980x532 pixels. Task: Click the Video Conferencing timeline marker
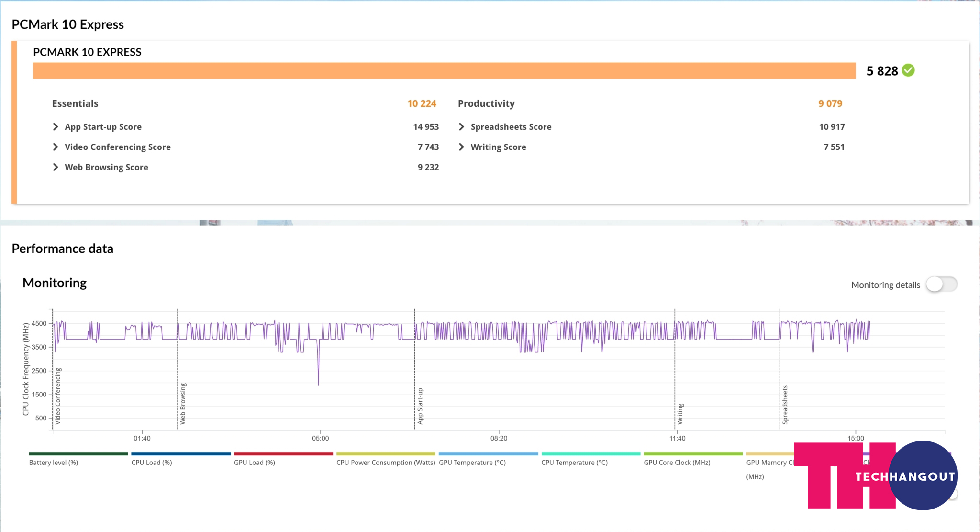[x=58, y=396]
